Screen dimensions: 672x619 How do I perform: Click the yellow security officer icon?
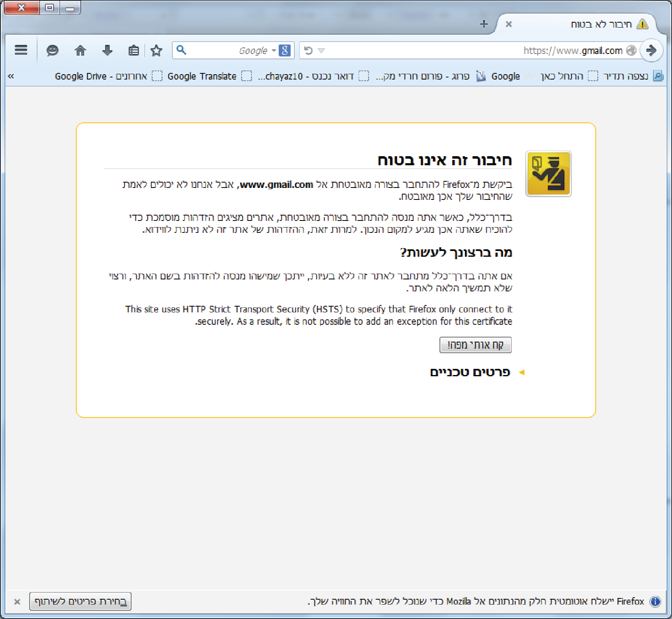548,174
